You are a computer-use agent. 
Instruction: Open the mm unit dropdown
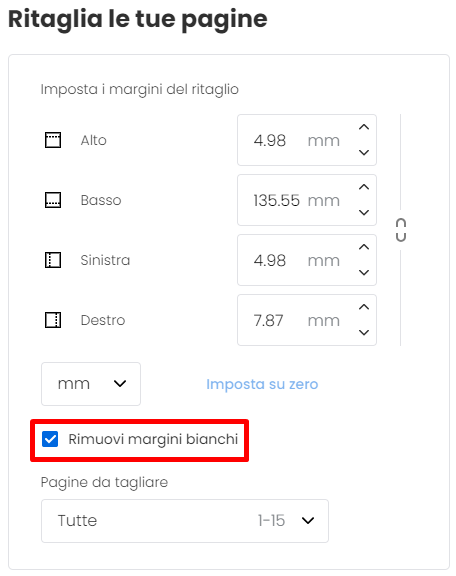(91, 384)
